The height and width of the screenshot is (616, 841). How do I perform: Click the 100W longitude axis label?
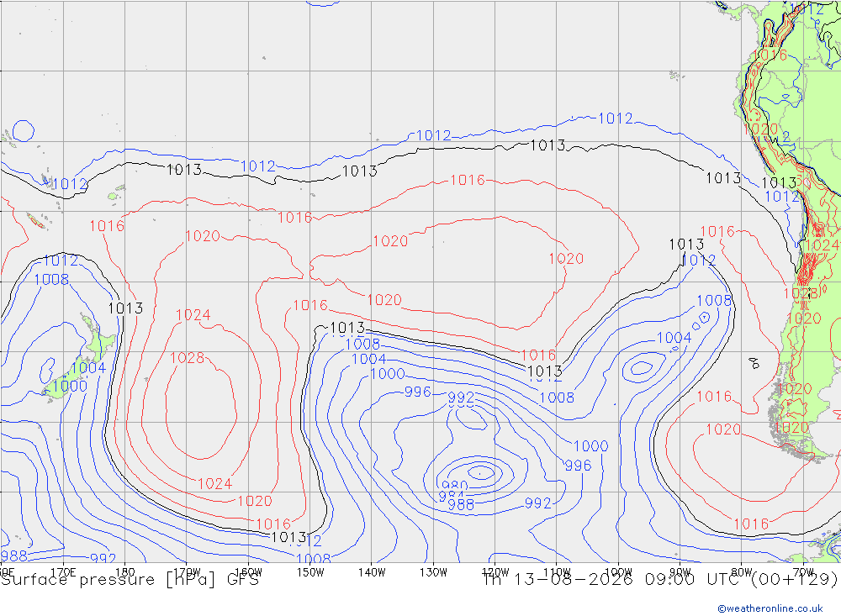(x=618, y=572)
